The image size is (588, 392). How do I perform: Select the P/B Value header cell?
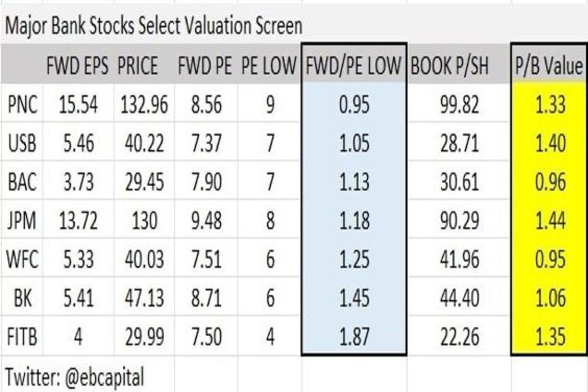click(x=549, y=66)
